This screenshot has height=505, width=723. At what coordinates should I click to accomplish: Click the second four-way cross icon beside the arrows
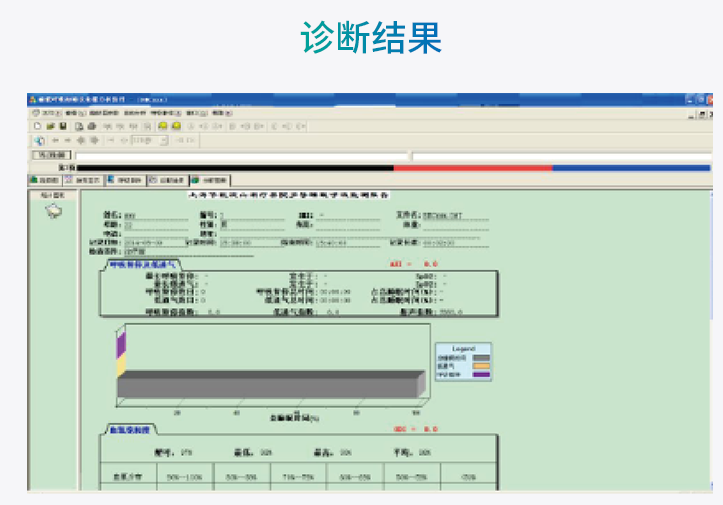coord(95,140)
